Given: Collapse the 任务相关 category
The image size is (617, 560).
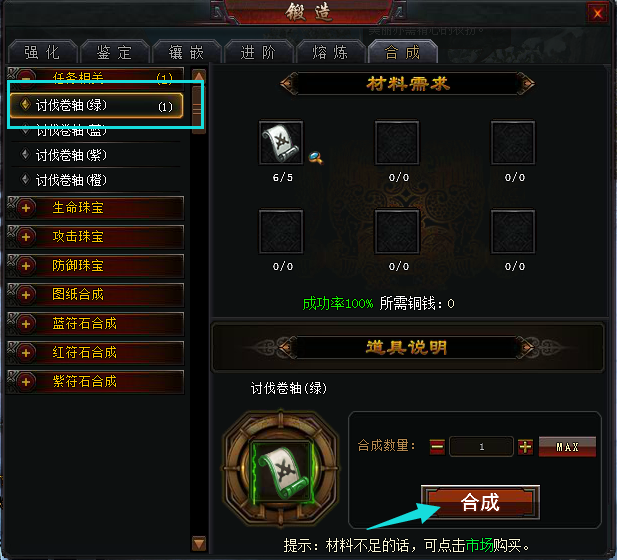Looking at the screenshot, I should point(26,76).
